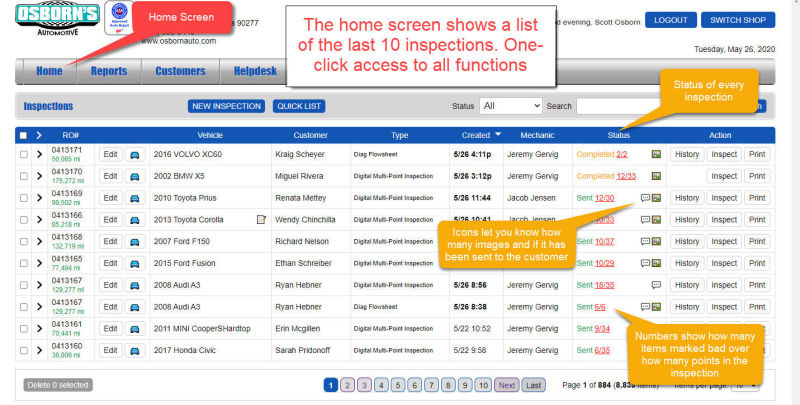Click Delete 0 selected button
This screenshot has height=405, width=800.
(58, 385)
